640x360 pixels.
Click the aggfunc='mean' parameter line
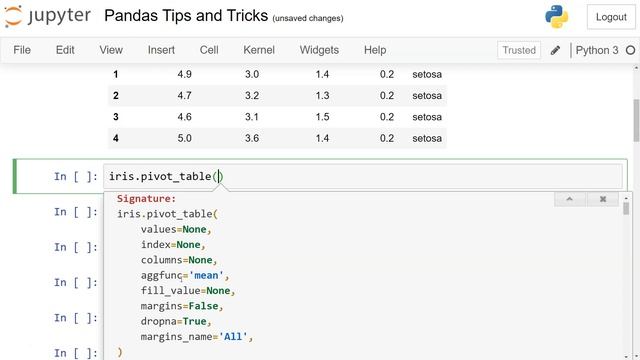[185, 276]
